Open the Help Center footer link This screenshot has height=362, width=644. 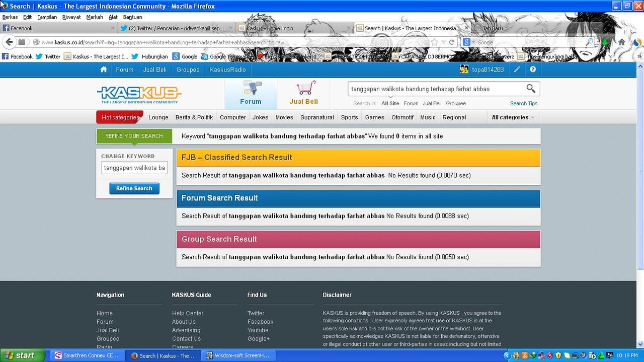188,313
